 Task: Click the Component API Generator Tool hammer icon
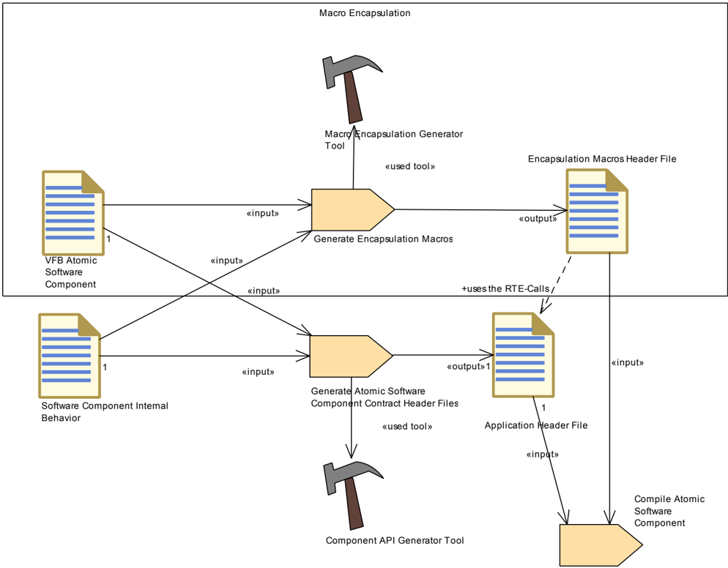(x=353, y=496)
